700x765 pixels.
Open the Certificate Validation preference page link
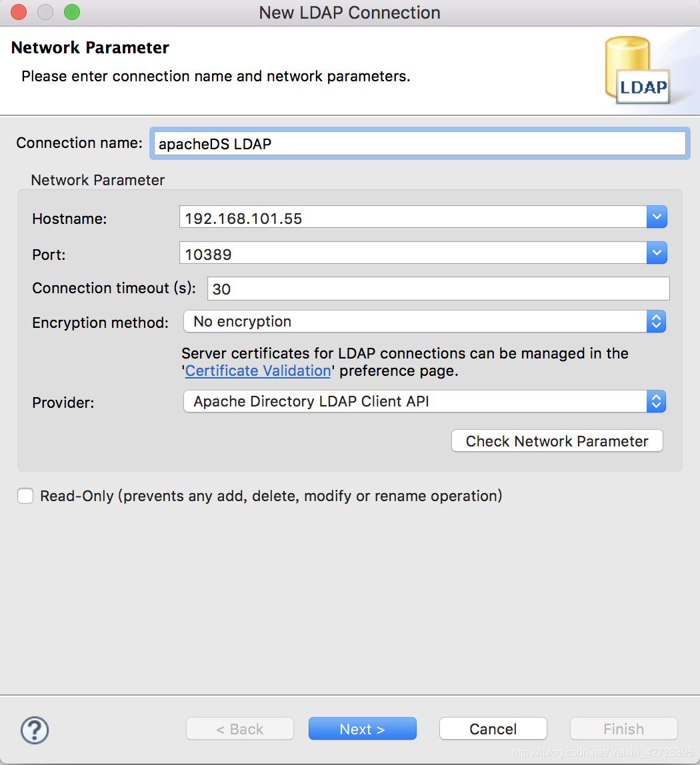pos(257,371)
